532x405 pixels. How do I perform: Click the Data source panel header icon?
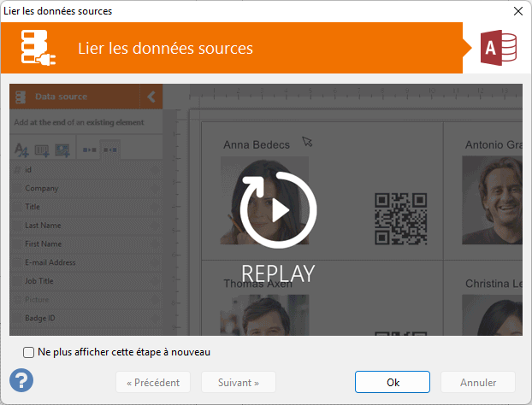[x=22, y=97]
